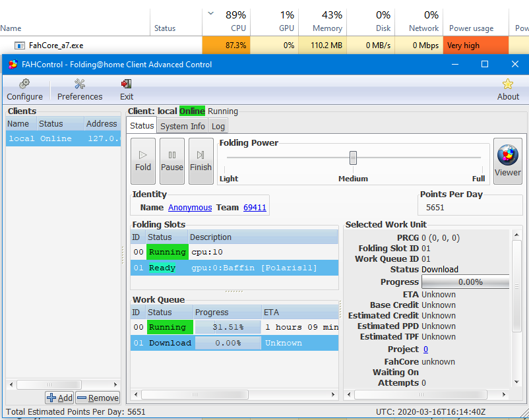This screenshot has width=529, height=420.
Task: Click the Work Queue Progress column header
Action: click(x=227, y=313)
